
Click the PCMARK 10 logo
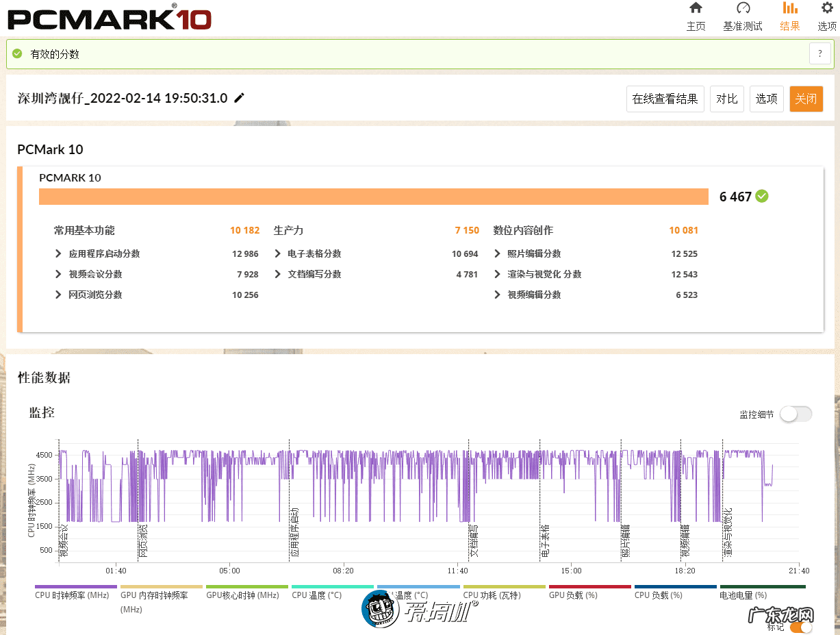pyautogui.click(x=110, y=17)
